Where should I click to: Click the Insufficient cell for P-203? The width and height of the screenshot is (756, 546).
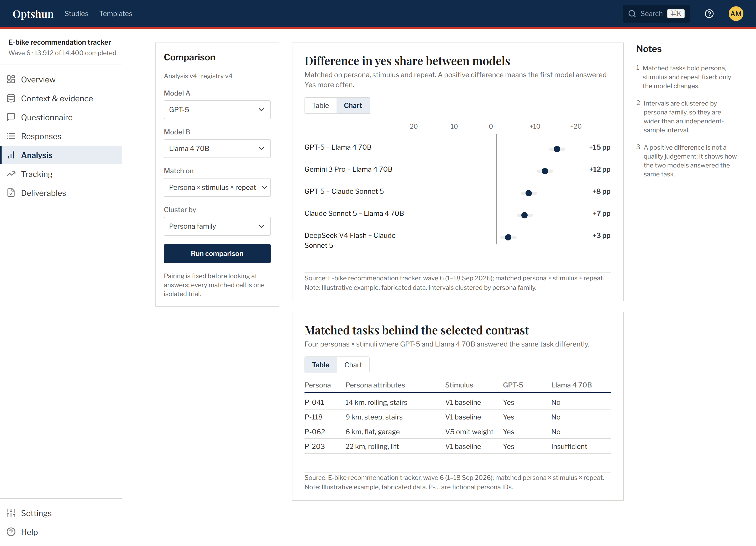pos(569,446)
